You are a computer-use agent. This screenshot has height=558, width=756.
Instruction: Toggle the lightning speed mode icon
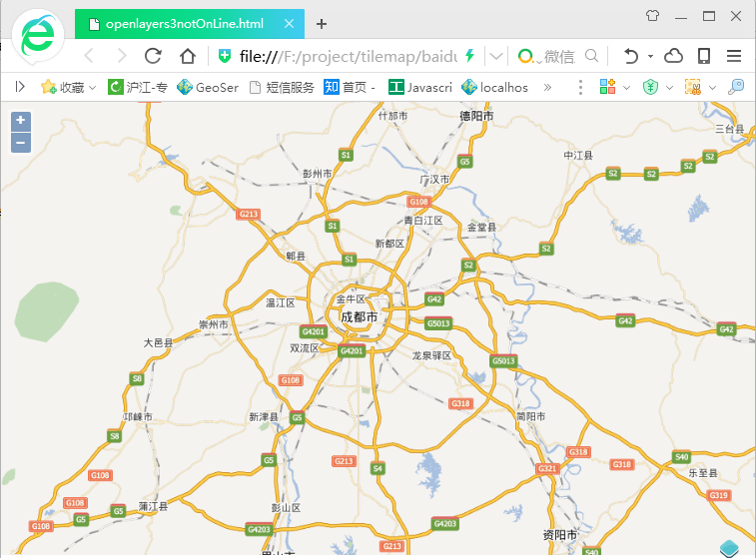[469, 56]
